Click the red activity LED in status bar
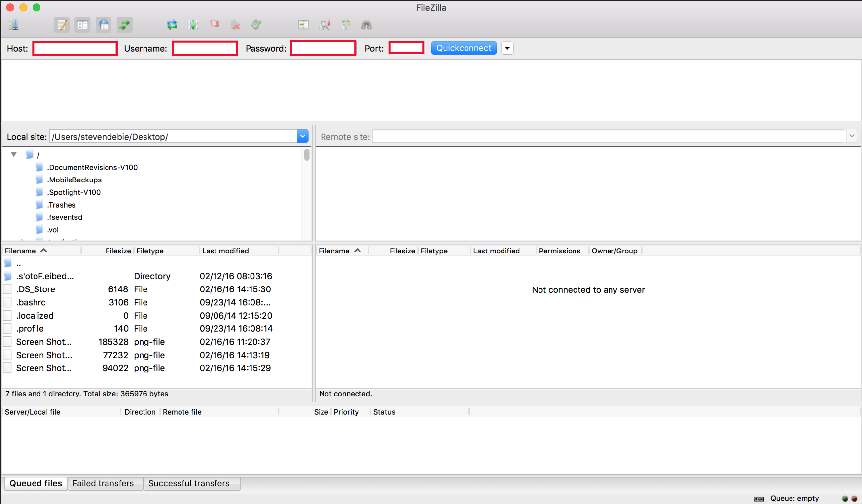Viewport: 862px width, 504px height. click(x=854, y=499)
